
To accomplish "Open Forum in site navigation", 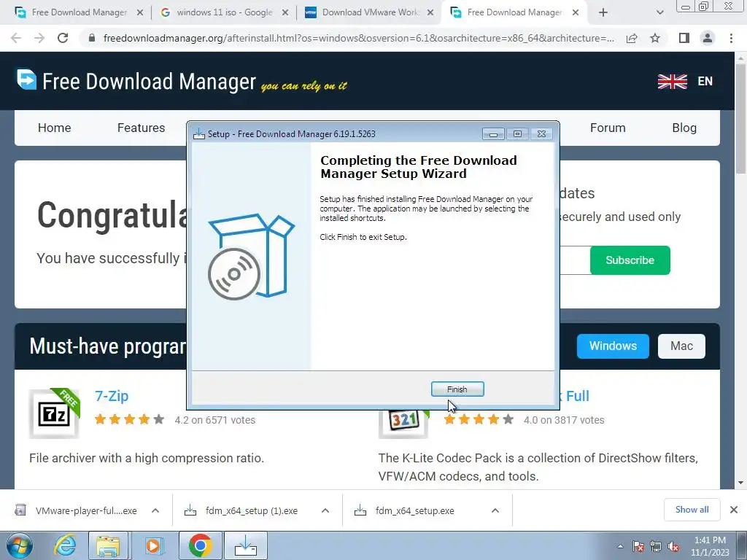I will [x=608, y=128].
